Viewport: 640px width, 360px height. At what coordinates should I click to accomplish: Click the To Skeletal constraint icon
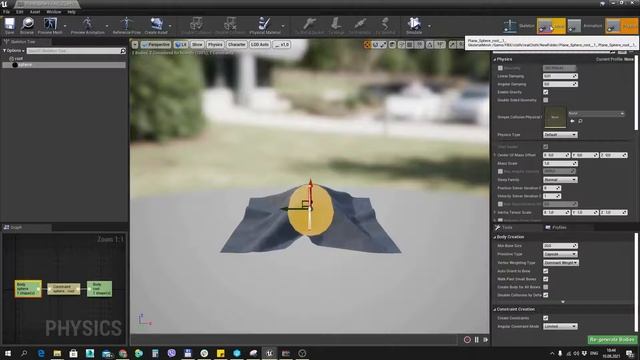385,24
